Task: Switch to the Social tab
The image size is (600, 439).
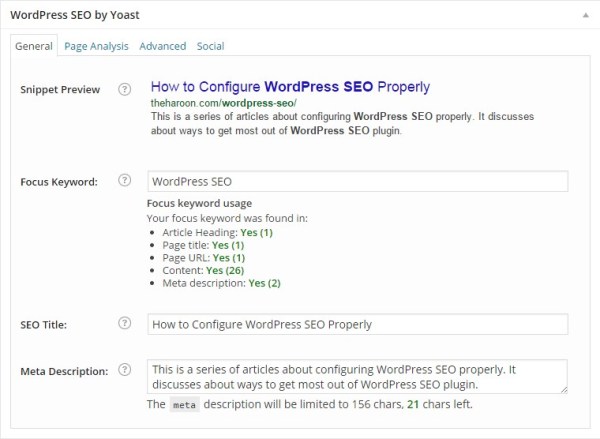Action: [x=210, y=46]
